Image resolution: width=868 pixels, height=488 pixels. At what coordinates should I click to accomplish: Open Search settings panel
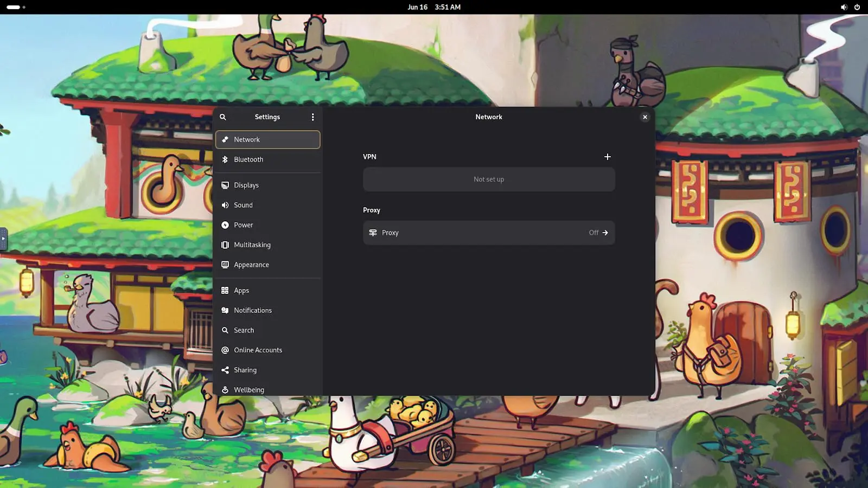tap(267, 330)
